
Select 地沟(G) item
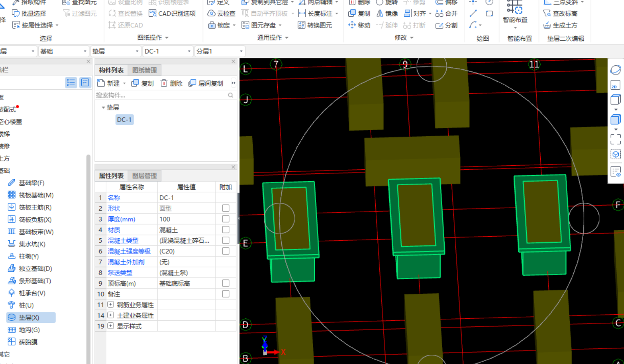(x=24, y=330)
